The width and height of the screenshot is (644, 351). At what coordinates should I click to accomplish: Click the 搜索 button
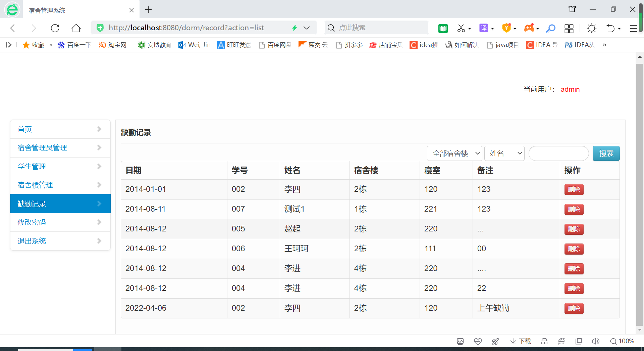point(606,153)
